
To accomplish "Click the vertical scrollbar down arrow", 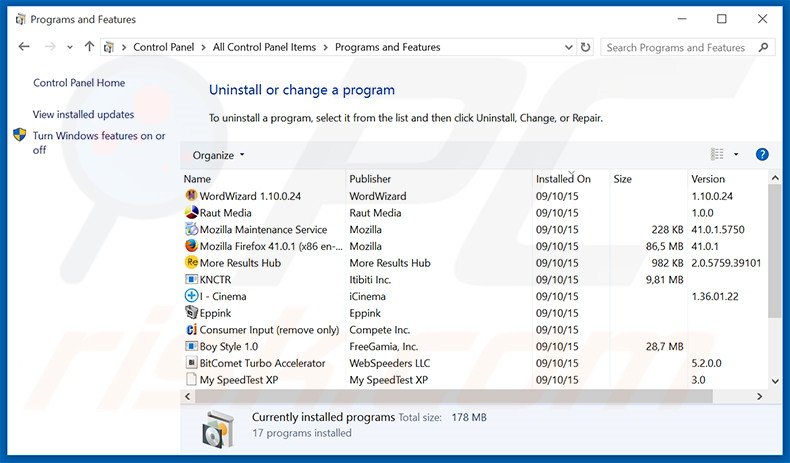I will [775, 382].
